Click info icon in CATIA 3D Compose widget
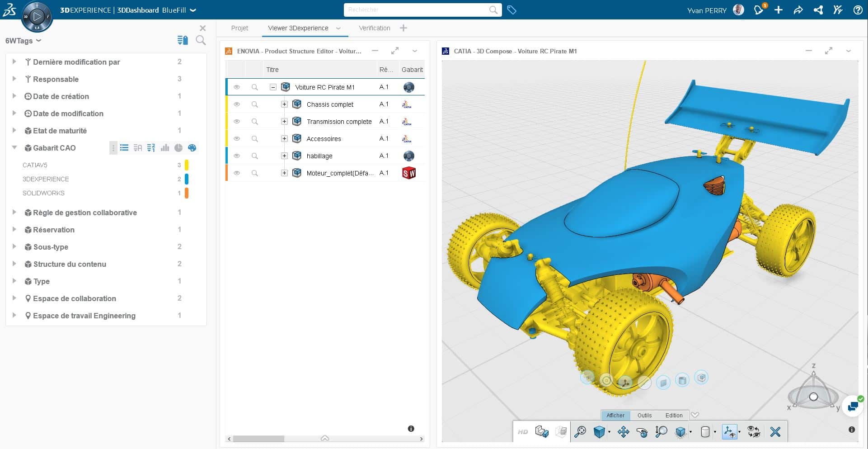This screenshot has height=449, width=868. [x=852, y=430]
